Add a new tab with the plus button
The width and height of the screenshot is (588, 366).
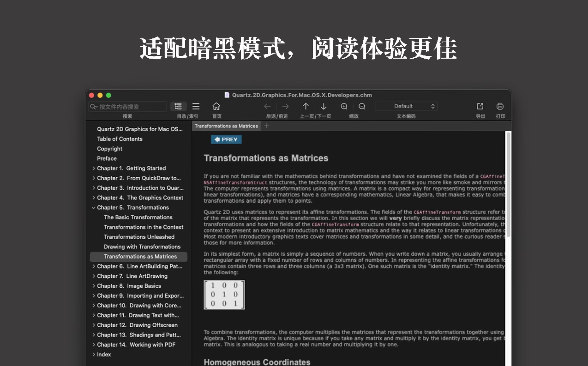pyautogui.click(x=266, y=126)
